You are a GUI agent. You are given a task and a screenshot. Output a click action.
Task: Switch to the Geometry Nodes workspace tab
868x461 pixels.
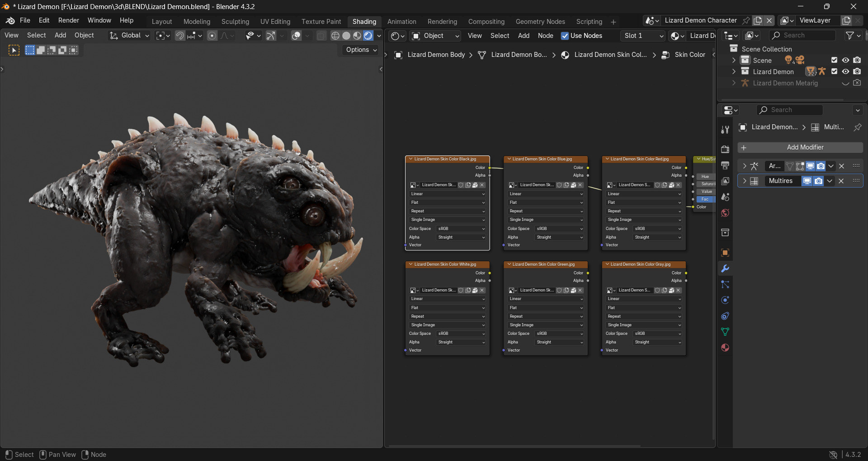click(x=540, y=22)
